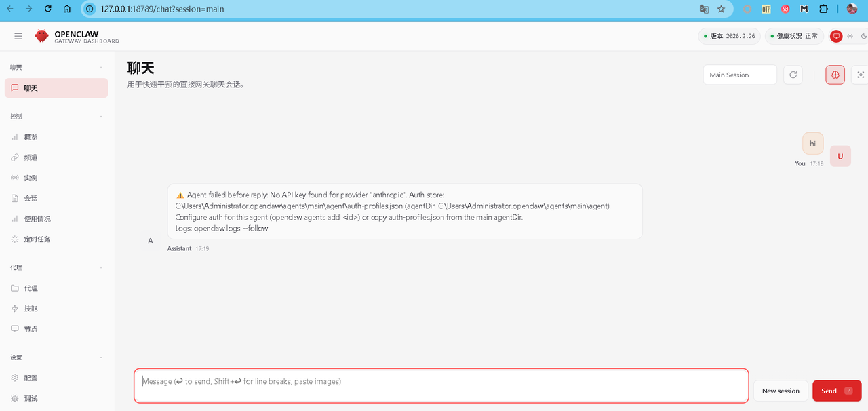Open the 节点 nodes page
The height and width of the screenshot is (411, 868).
[x=56, y=329]
